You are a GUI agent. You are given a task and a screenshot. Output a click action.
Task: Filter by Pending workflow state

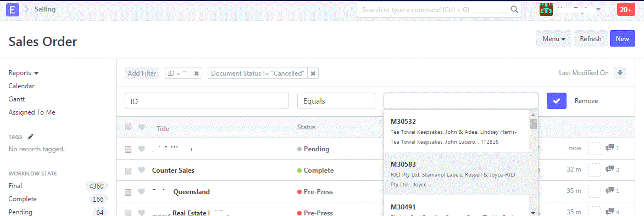pyautogui.click(x=20, y=212)
